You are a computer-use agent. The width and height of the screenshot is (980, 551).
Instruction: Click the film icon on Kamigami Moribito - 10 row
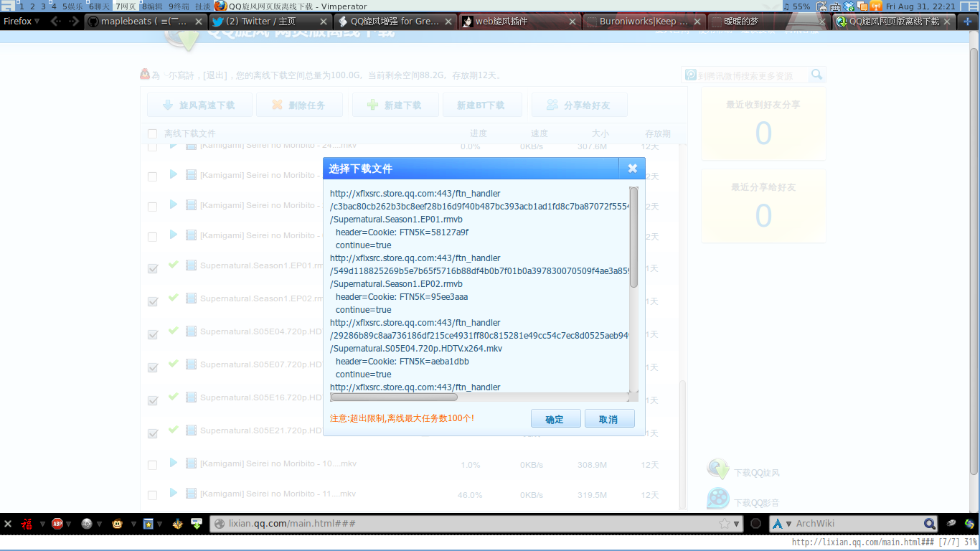click(191, 463)
